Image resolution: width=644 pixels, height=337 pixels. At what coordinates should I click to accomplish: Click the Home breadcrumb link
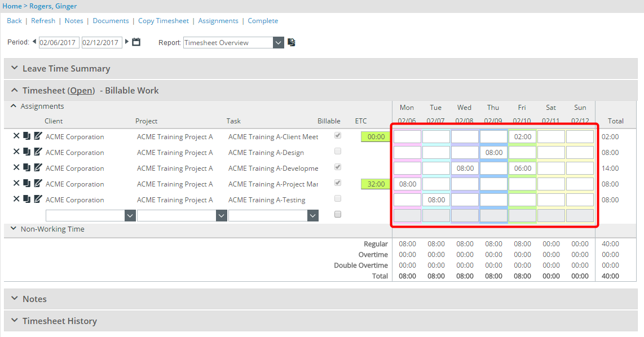coord(12,6)
